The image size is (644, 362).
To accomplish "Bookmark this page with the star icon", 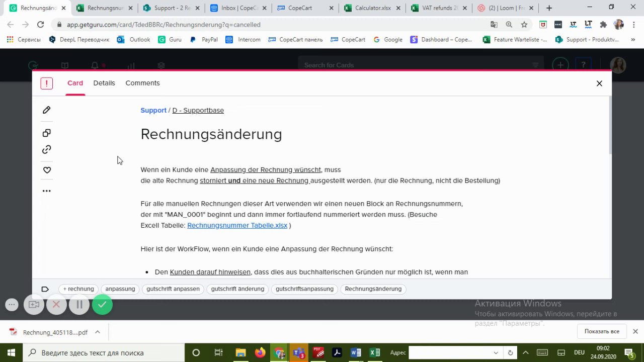I will [x=524, y=24].
